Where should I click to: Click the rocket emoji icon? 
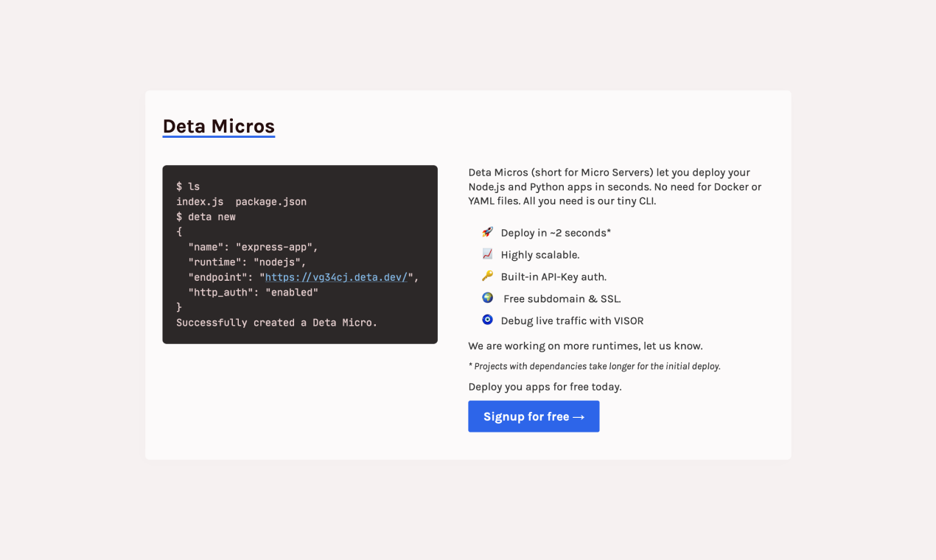pyautogui.click(x=487, y=232)
